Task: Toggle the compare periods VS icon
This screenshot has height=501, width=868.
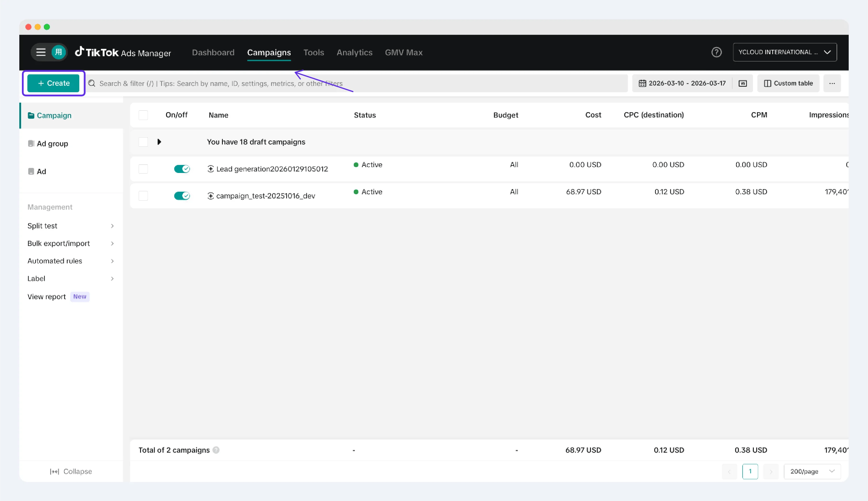Action: (x=742, y=83)
